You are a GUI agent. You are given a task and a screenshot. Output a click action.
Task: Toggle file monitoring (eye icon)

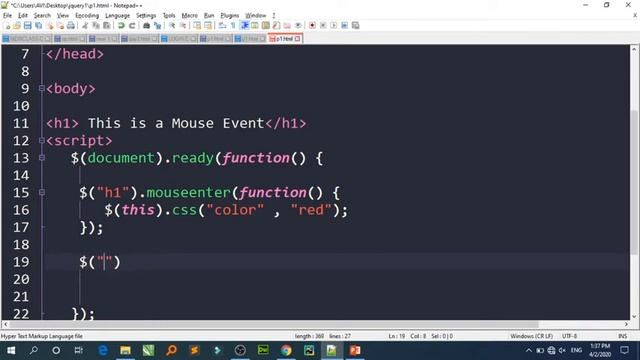(x=298, y=25)
